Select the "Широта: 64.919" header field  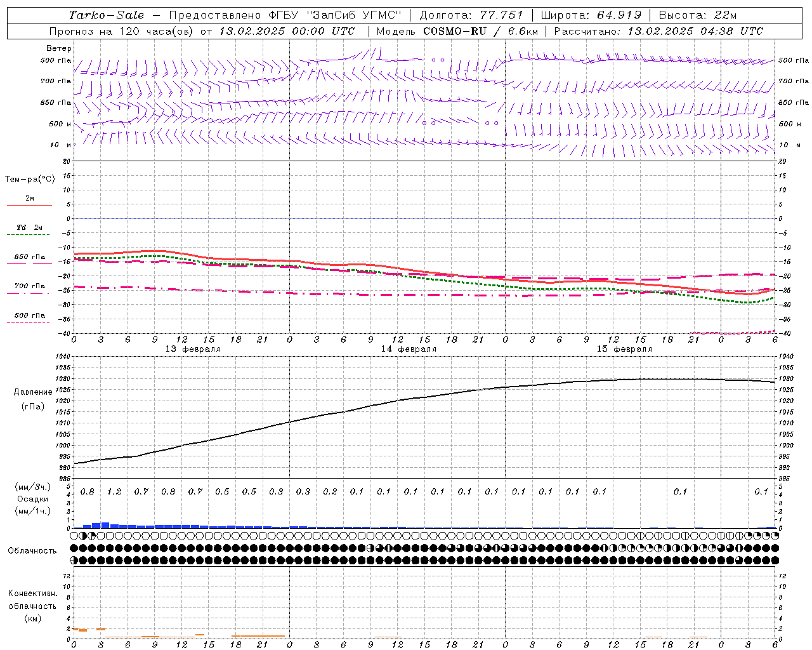pos(591,15)
